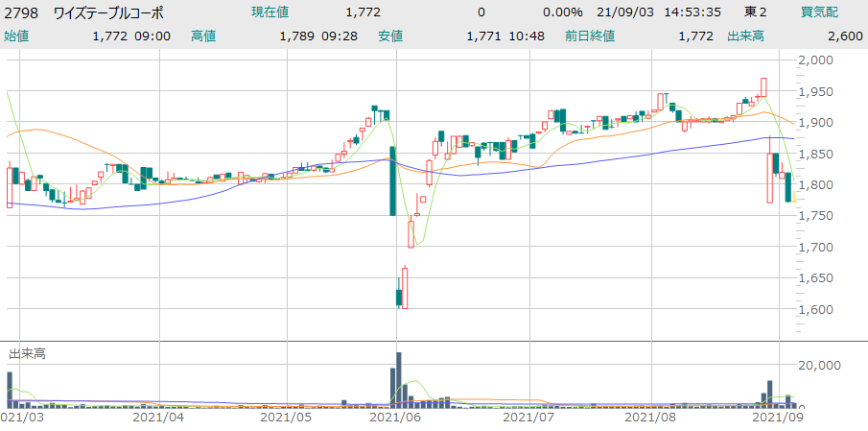Click the 出来高 volume panel title

point(27,353)
